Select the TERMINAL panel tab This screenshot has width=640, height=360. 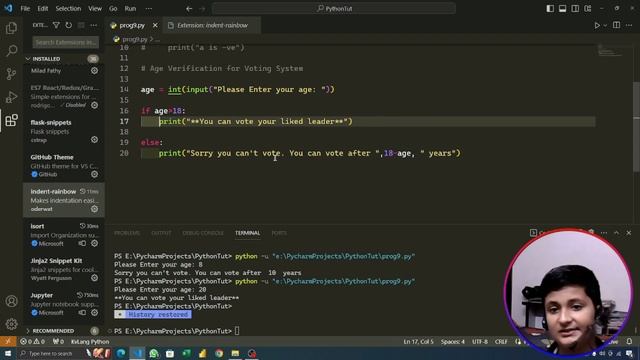pos(247,233)
